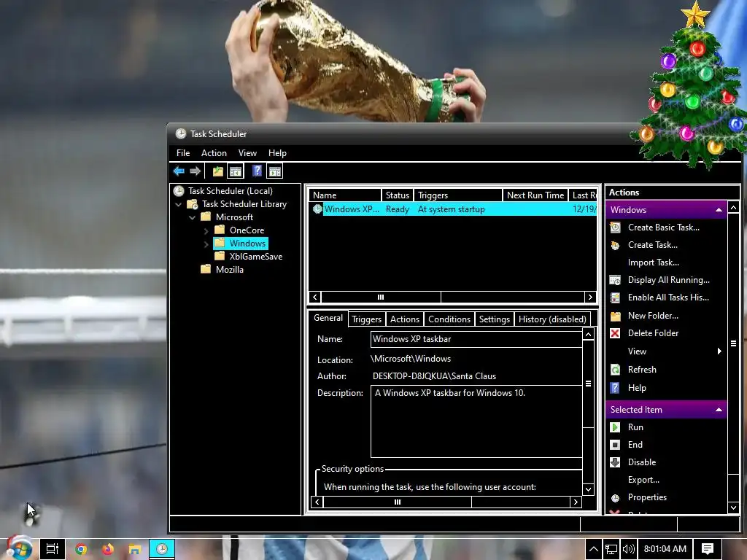Launch Firefox from the taskbar
747x560 pixels.
108,549
